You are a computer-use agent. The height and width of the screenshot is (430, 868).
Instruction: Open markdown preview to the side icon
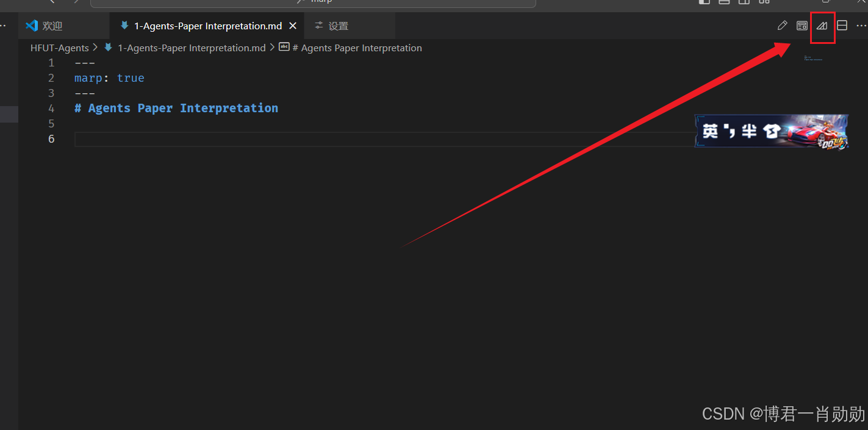[802, 26]
